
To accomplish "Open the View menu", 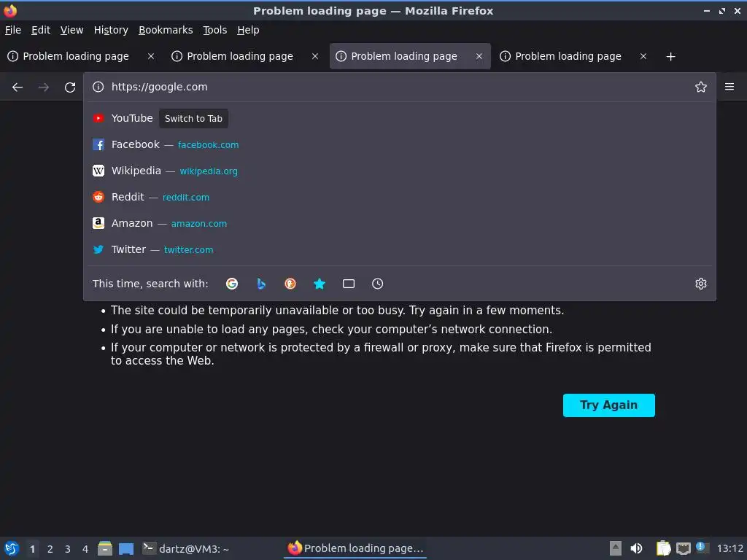I will [x=72, y=30].
